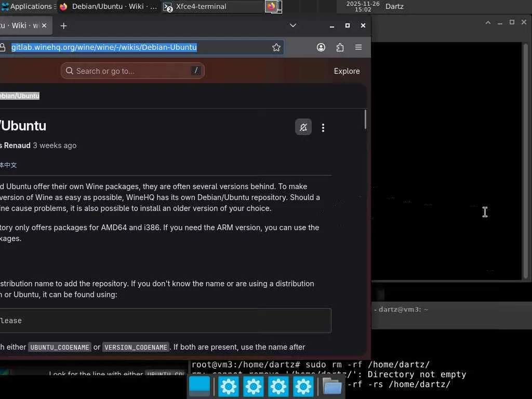The image size is (532, 399).
Task: Roll up the terminal window with up-arrow button
Action: (x=488, y=23)
